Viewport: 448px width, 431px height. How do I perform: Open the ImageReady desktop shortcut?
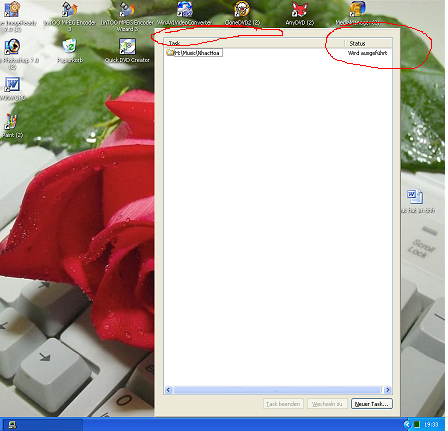[12, 9]
